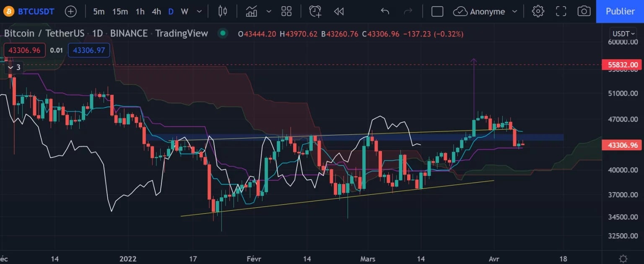644x264 pixels.
Task: Select the W weekly timeframe
Action: (x=184, y=11)
